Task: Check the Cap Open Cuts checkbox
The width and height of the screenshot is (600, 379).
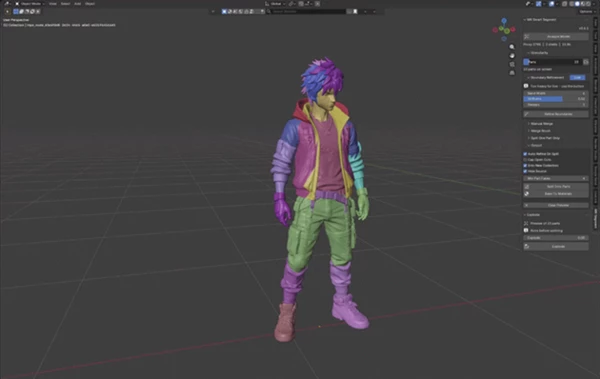Action: [525, 160]
